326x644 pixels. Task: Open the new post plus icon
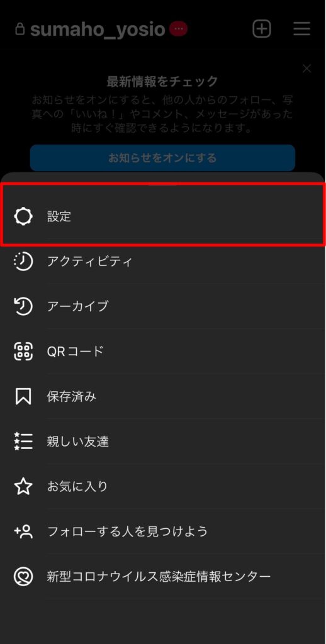coord(262,29)
